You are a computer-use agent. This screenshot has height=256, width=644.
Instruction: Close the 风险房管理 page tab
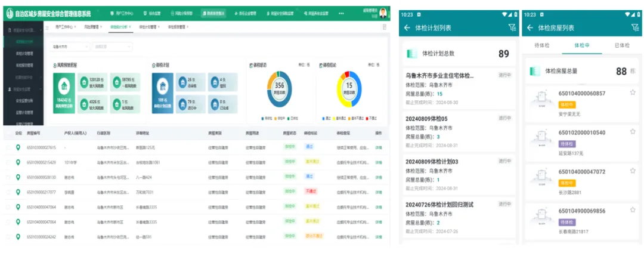[x=101, y=27]
